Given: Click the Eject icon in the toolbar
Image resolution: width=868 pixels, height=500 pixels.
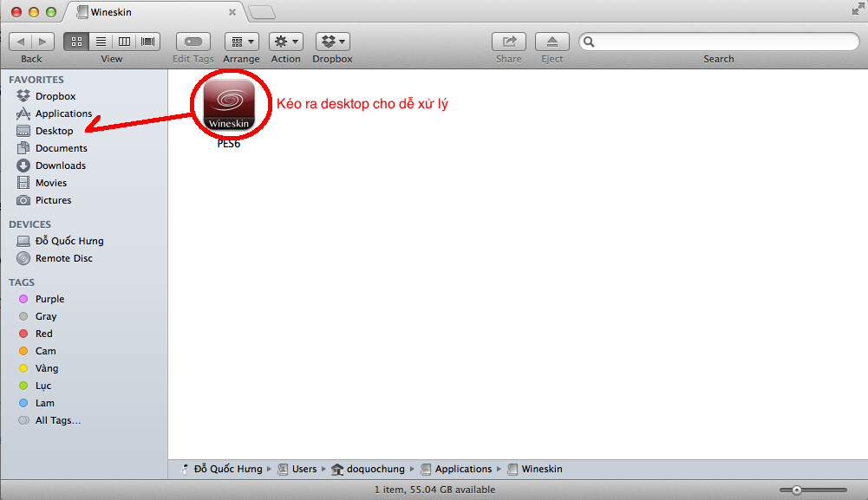Looking at the screenshot, I should (x=552, y=41).
